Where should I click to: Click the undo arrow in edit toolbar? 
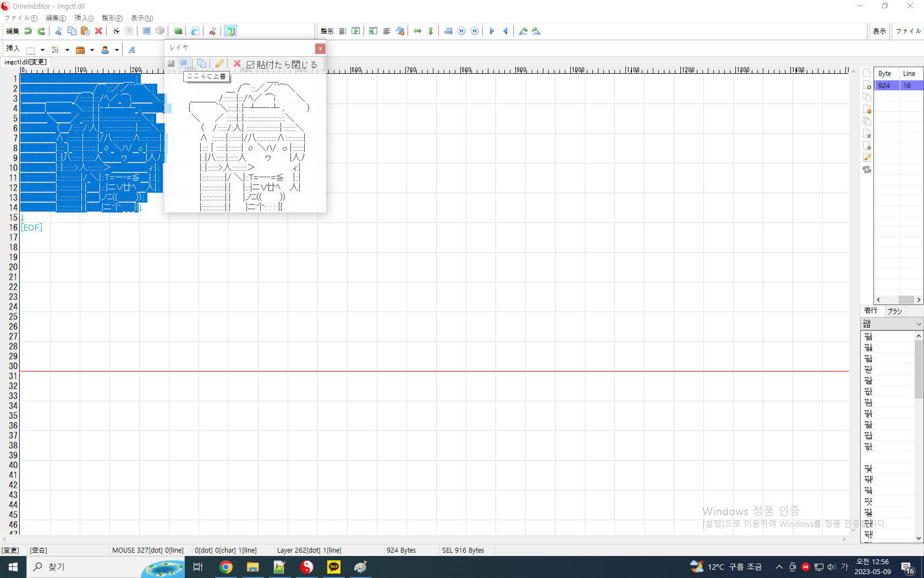click(28, 31)
